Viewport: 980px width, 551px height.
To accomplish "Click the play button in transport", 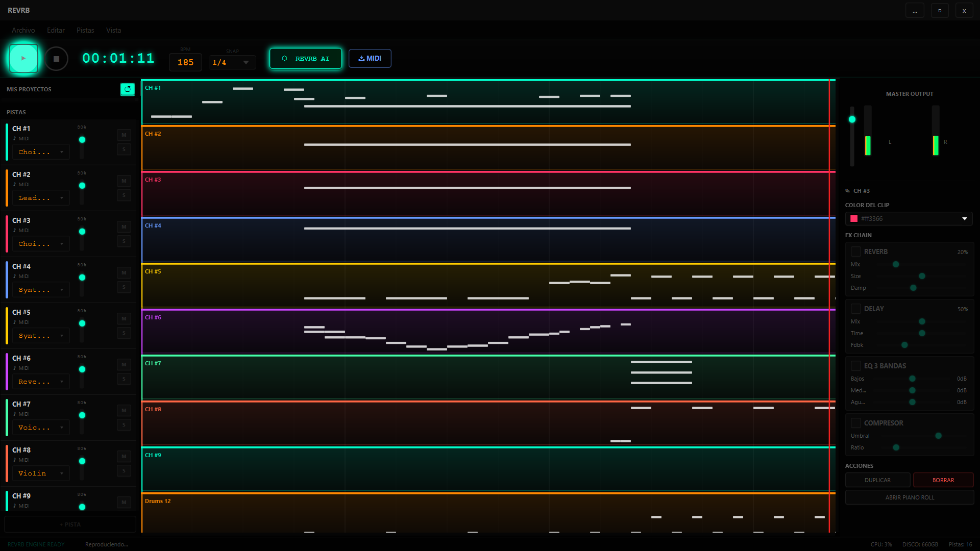I will tap(23, 58).
